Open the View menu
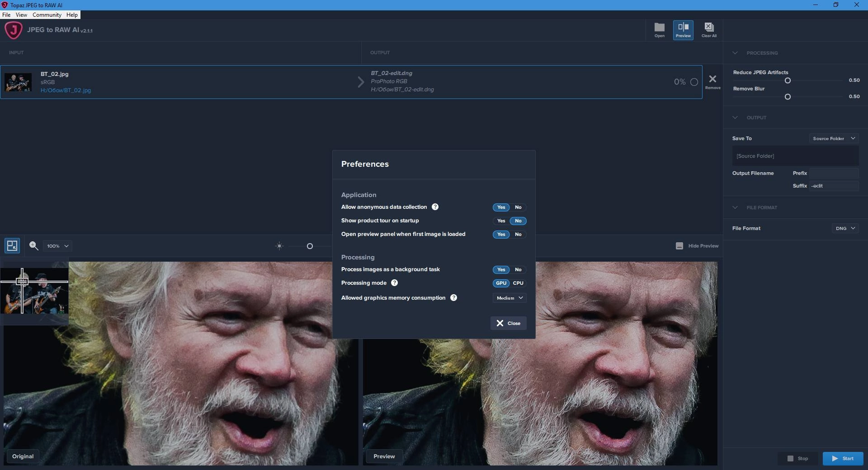This screenshot has height=470, width=868. (x=21, y=14)
